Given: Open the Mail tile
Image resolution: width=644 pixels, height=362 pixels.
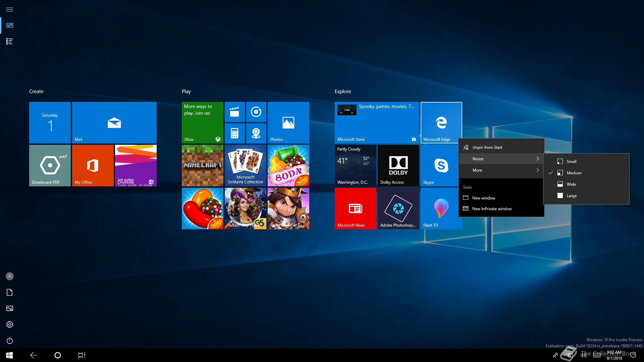Looking at the screenshot, I should (x=114, y=123).
